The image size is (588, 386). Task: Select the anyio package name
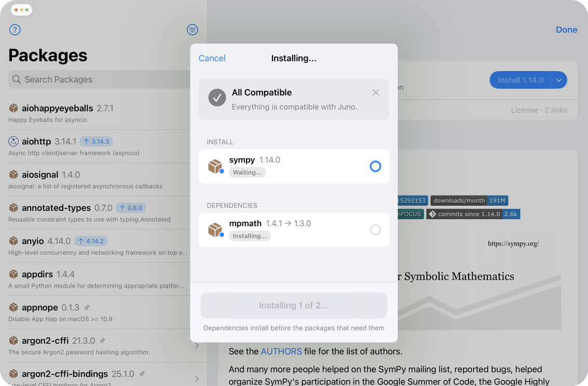(33, 241)
